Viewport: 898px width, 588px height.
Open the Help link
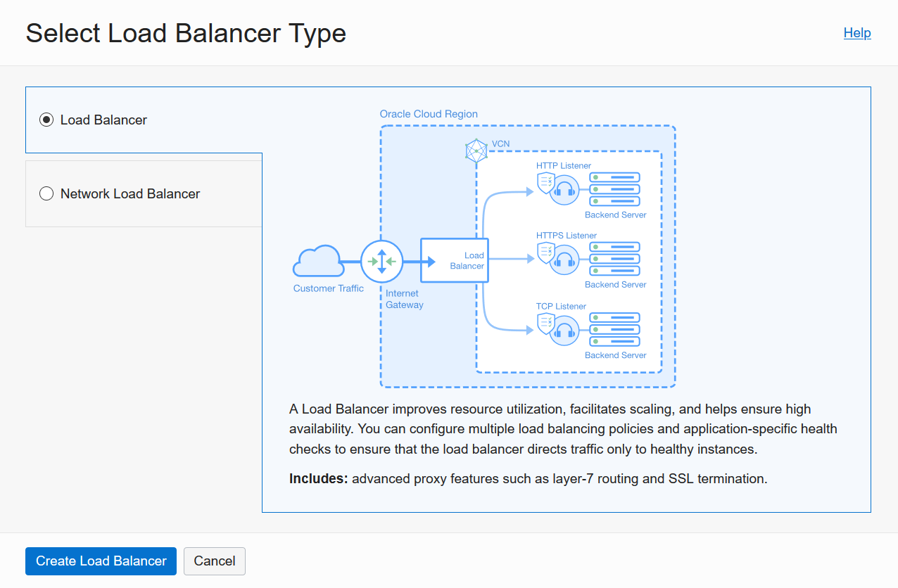click(x=856, y=32)
